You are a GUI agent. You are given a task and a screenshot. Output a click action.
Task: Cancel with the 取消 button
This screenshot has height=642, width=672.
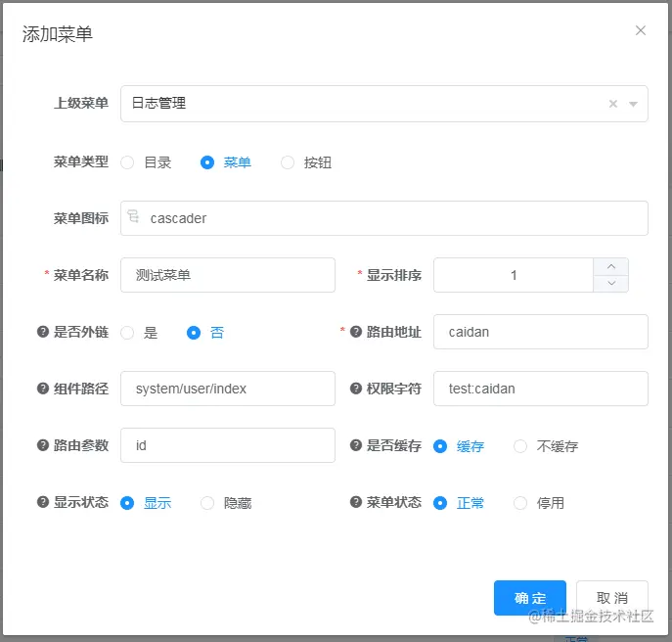612,598
